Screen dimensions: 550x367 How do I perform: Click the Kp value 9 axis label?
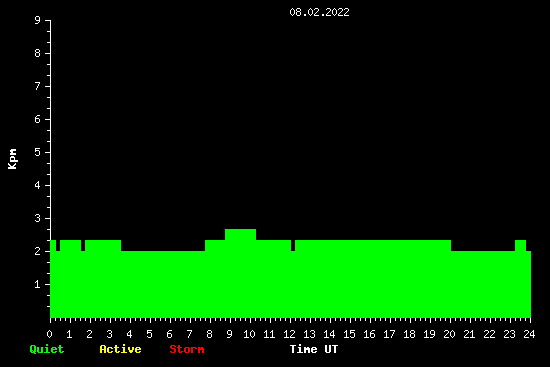point(38,20)
